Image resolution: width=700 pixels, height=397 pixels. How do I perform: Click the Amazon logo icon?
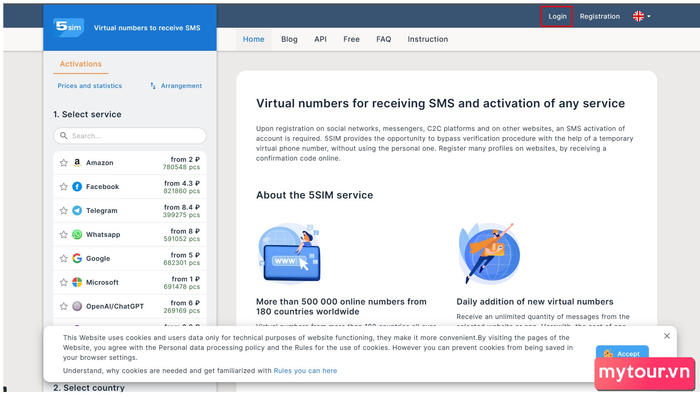point(77,163)
